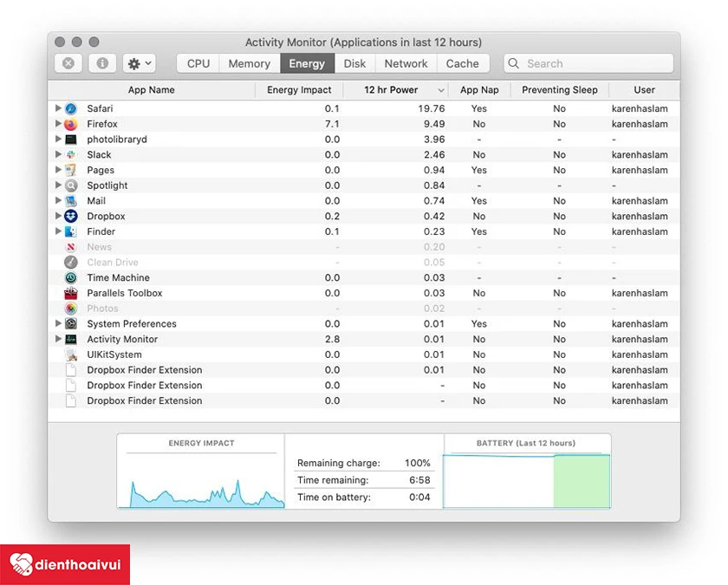The width and height of the screenshot is (728, 585).
Task: Switch to the Memory tab
Action: pyautogui.click(x=250, y=63)
